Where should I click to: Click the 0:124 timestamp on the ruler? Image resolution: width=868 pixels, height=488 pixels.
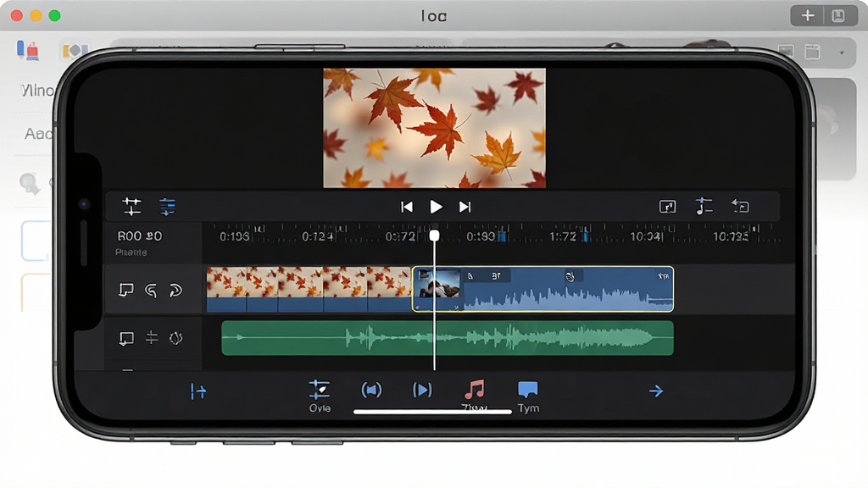coord(317,237)
